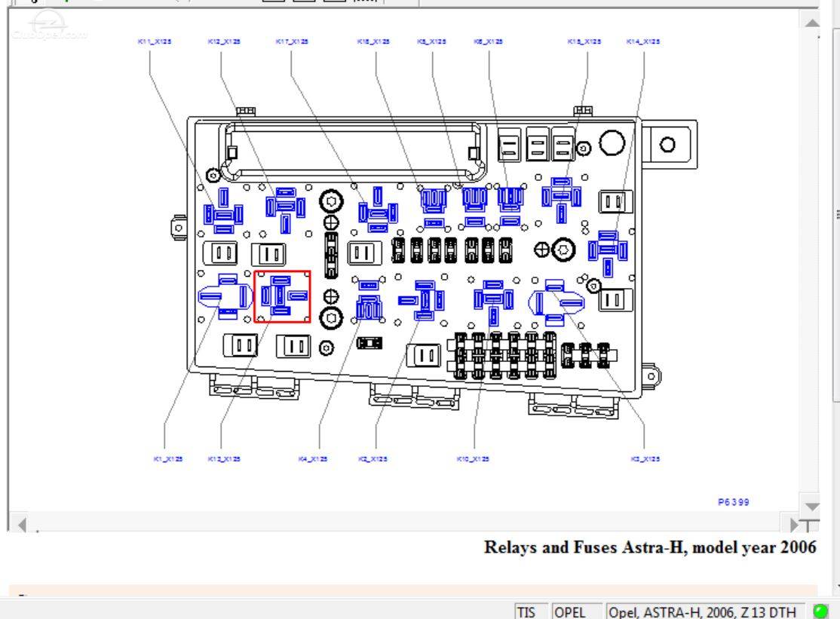The width and height of the screenshot is (840, 619).
Task: Click the K10_X125 label text
Action: [x=473, y=459]
